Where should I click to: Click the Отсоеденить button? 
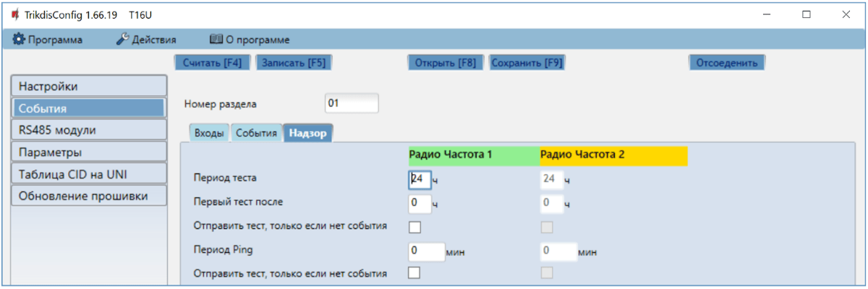[x=726, y=63]
